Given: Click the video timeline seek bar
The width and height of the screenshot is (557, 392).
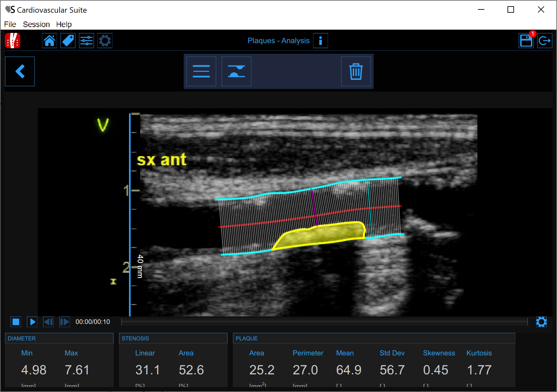Looking at the screenshot, I should pyautogui.click(x=324, y=322).
